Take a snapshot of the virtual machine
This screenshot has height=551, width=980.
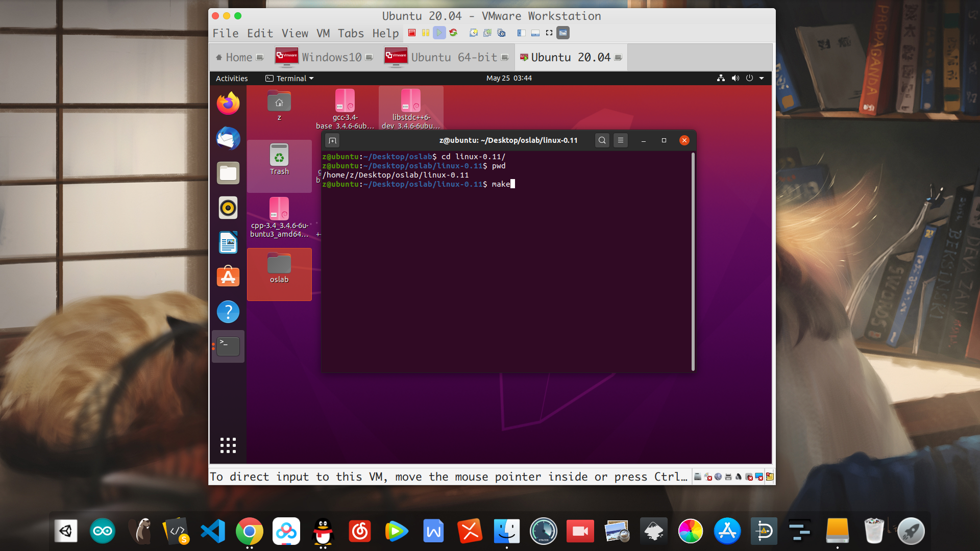click(473, 33)
